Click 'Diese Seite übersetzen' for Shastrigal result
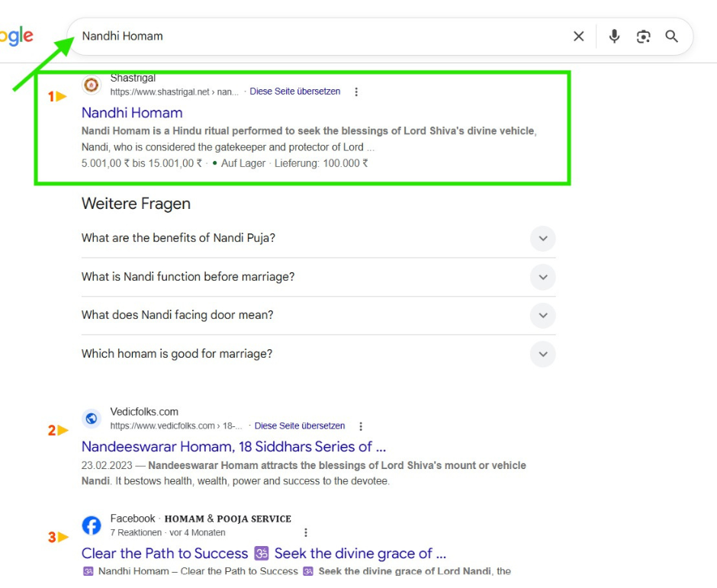The width and height of the screenshot is (717, 588). 295,92
